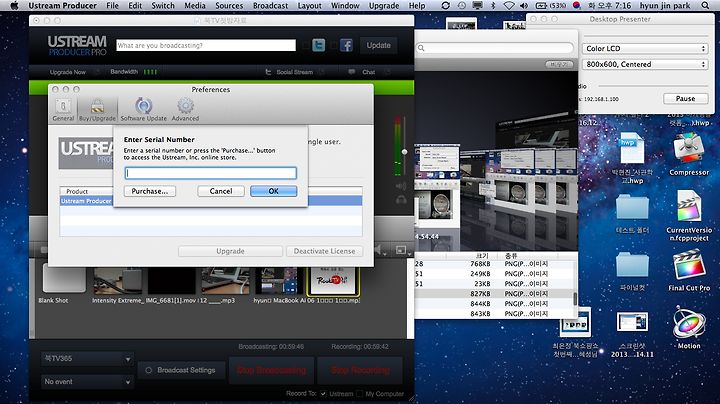Viewport: 720px width, 404px height.
Task: Select the Blank Shot thumbnail
Action: point(64,278)
